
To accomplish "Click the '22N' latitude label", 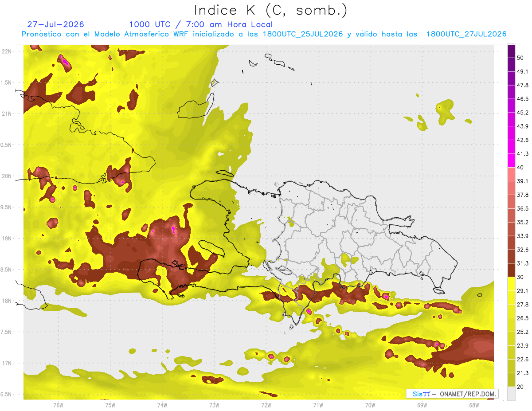I will pyautogui.click(x=8, y=51).
